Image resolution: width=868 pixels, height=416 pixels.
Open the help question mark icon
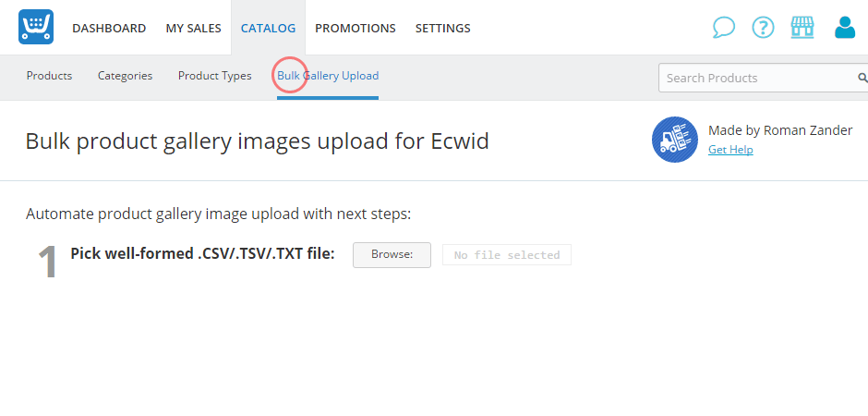(x=763, y=27)
